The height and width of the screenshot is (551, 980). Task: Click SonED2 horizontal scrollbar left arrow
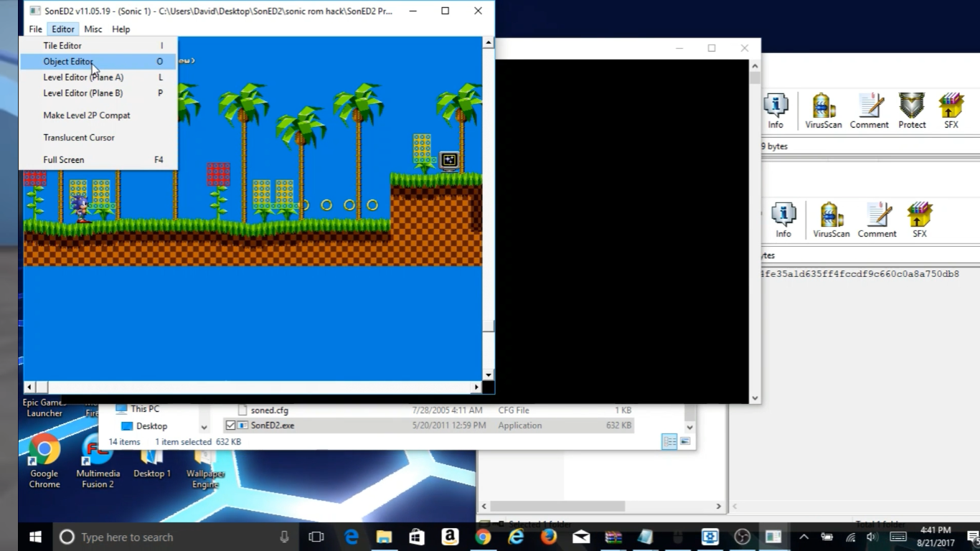point(29,387)
